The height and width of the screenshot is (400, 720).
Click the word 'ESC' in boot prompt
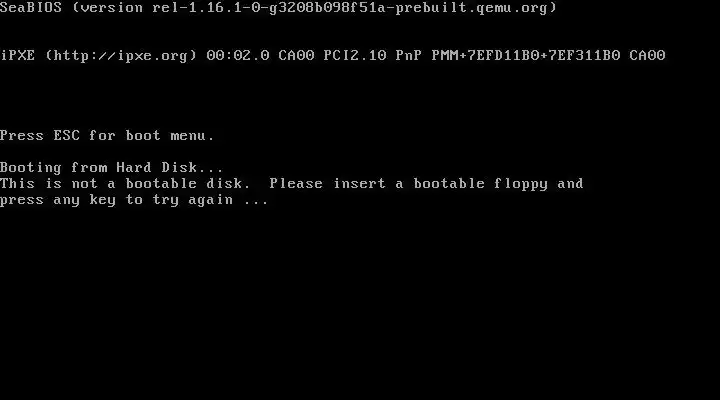tap(67, 135)
